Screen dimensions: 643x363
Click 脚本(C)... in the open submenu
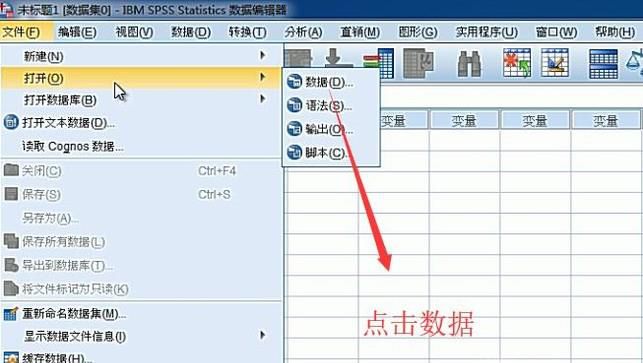[x=331, y=153]
